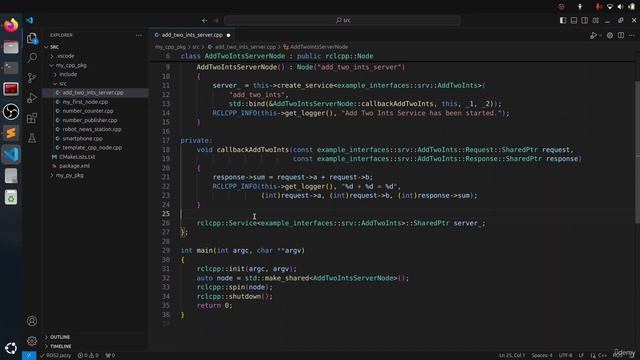Open editor more actions ellipsis
Screen dimensions: 640x360
point(631,36)
